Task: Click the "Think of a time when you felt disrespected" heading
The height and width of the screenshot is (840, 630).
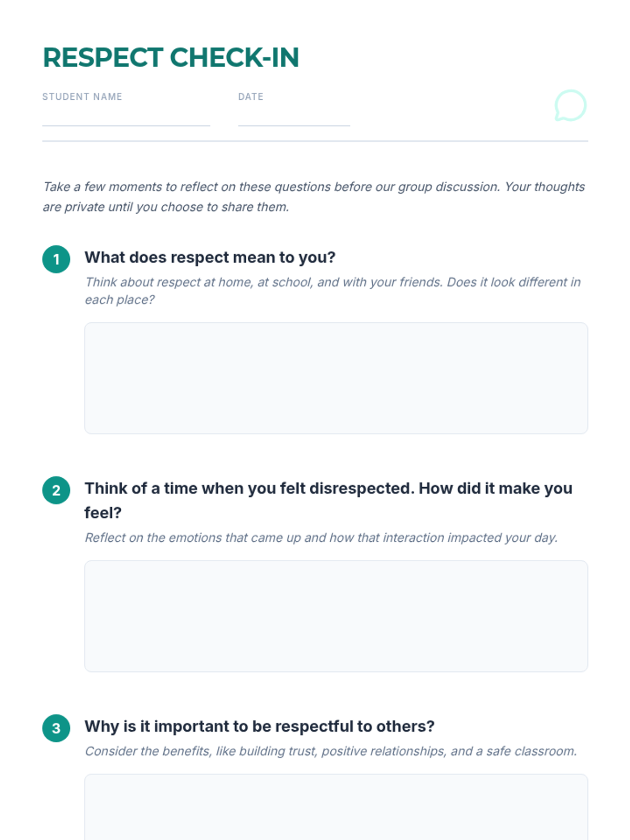Action: point(328,489)
